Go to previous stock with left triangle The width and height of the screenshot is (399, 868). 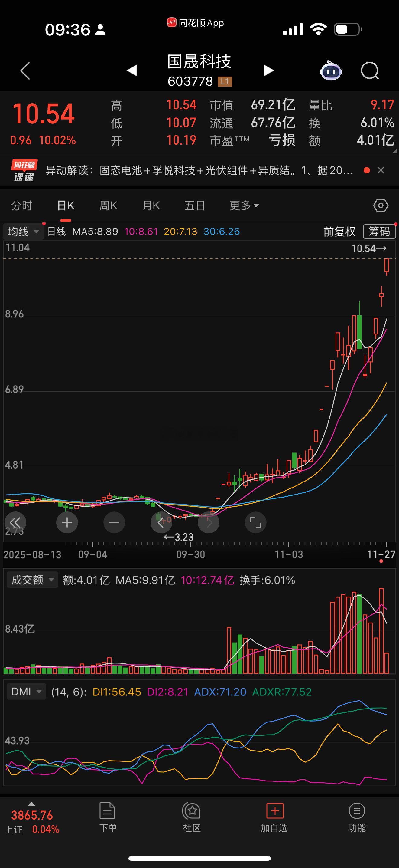[x=132, y=71]
